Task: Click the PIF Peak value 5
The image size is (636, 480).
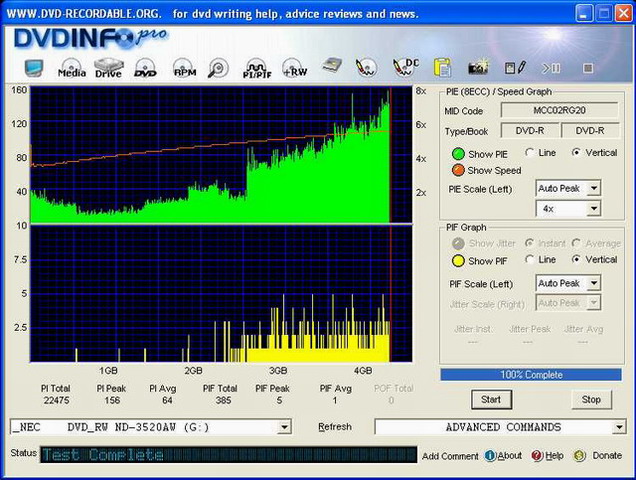Action: click(x=279, y=400)
